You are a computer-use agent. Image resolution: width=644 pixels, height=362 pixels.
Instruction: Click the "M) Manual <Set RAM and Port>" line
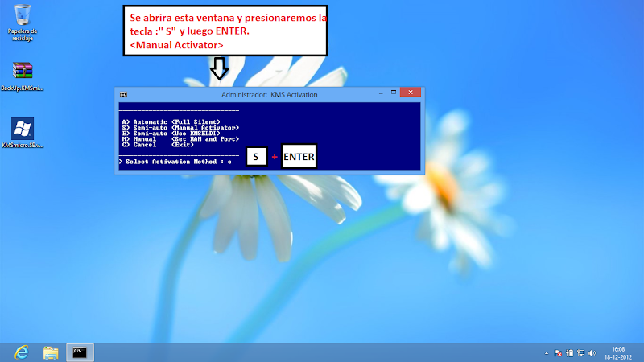pos(180,139)
